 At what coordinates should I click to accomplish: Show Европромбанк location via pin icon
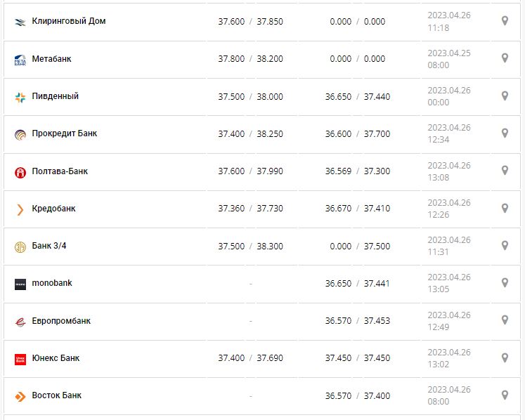coord(505,320)
